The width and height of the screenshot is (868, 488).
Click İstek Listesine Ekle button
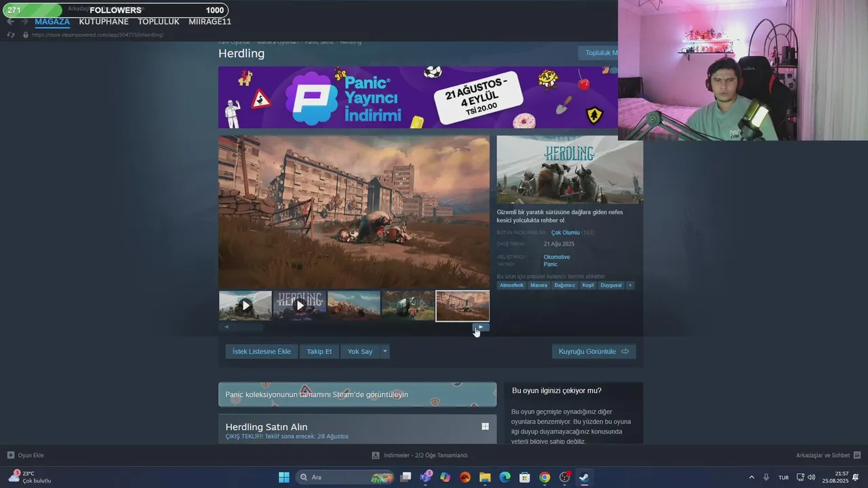pos(262,352)
